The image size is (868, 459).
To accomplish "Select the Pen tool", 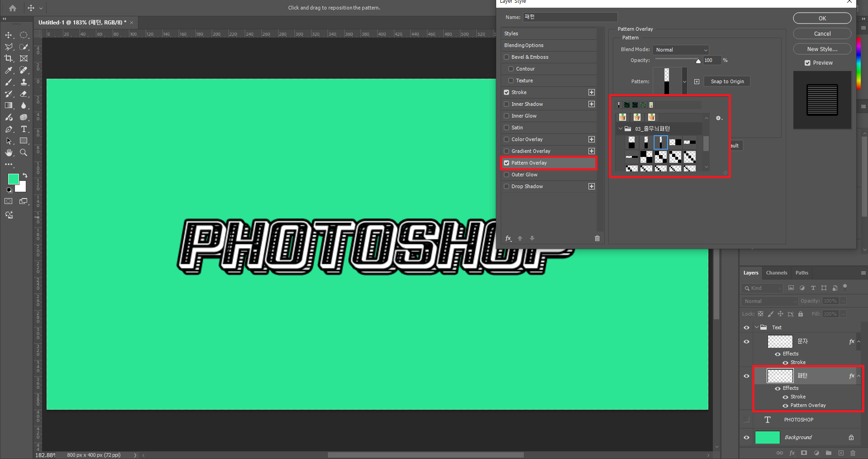I will click(x=9, y=129).
